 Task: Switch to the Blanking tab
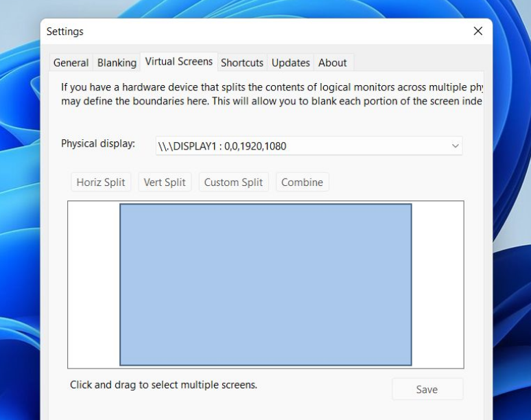(117, 62)
